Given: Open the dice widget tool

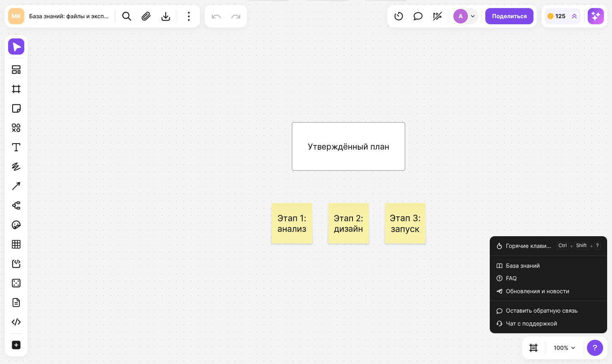Looking at the screenshot, I should point(16,283).
